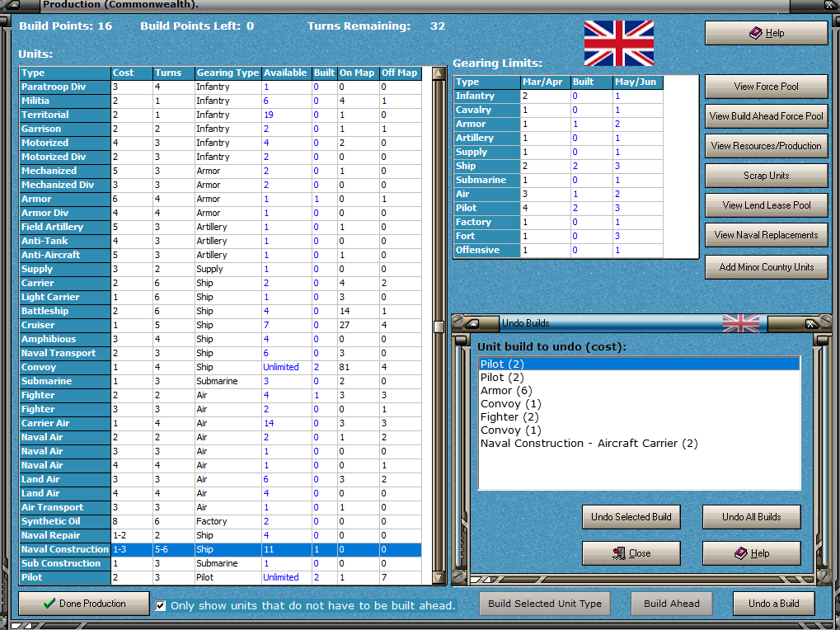Select the Cruiser unit row
This screenshot has width=840, height=630.
220,325
